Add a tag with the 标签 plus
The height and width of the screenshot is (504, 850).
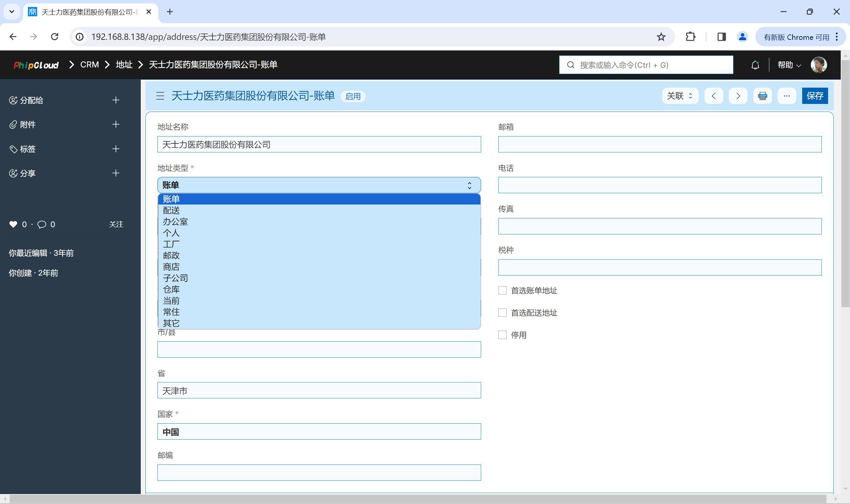[116, 149]
